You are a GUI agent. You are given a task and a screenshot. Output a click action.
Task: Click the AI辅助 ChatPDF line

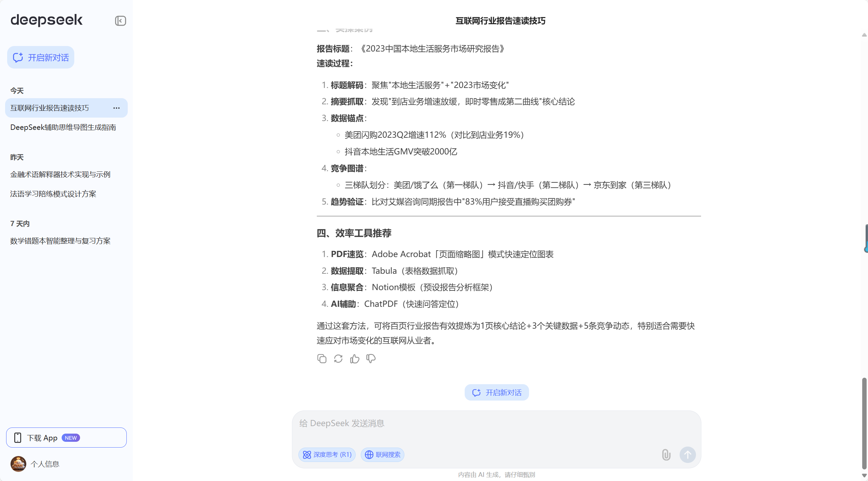coord(395,304)
